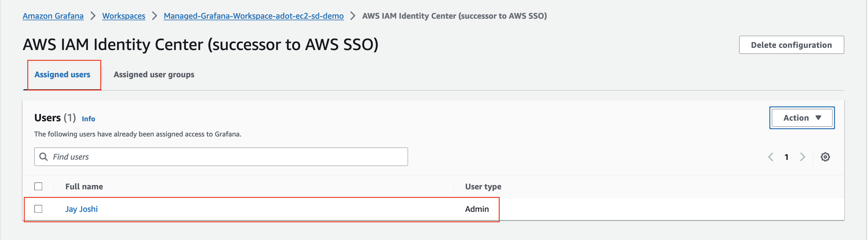Go to previous page arrow
This screenshot has width=868, height=240.
[x=771, y=157]
